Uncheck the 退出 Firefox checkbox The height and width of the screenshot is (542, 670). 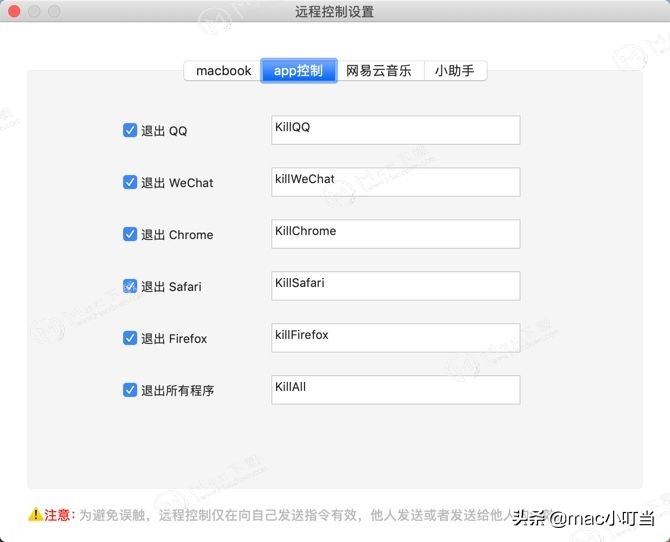(130, 338)
